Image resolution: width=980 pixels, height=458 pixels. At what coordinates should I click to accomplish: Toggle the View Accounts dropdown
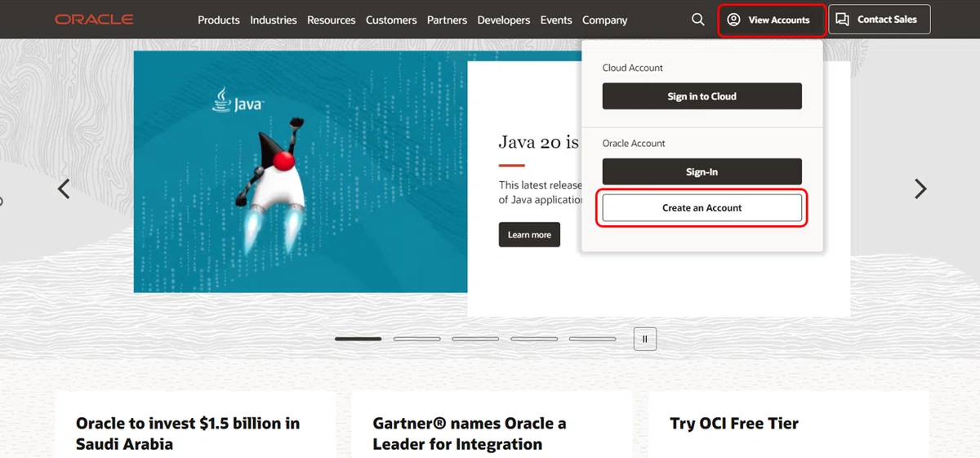click(x=771, y=20)
